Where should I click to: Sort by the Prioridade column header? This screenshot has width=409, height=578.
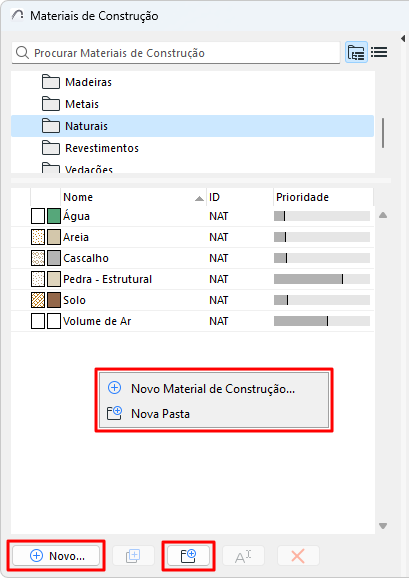[x=323, y=197]
